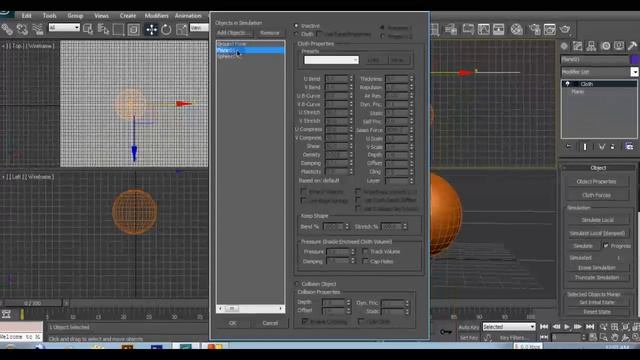Open the Material Editor icon
Viewport: 640px width, 360px height.
click(x=517, y=29)
